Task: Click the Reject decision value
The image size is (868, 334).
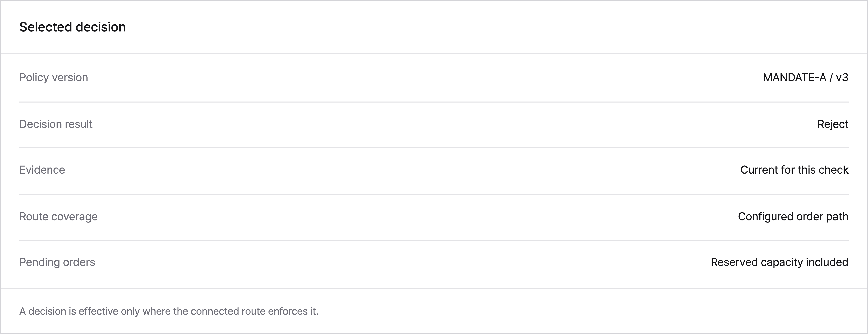Action: [833, 124]
